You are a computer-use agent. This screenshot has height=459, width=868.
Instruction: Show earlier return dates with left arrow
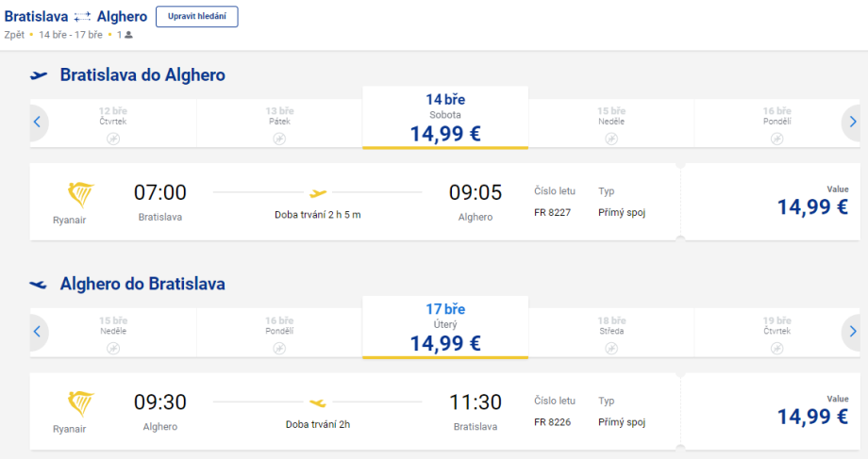(x=37, y=331)
